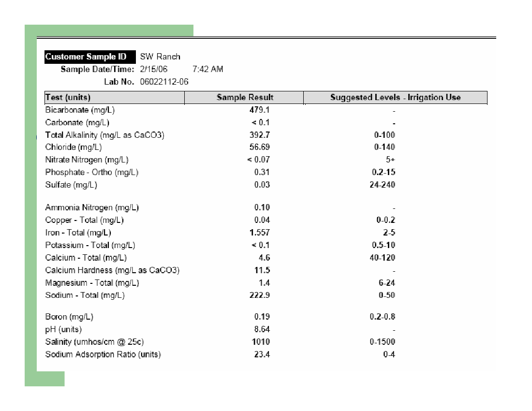
Task: Select the Nitrate Nitrogen (mg/L) label
Action: click(x=87, y=160)
